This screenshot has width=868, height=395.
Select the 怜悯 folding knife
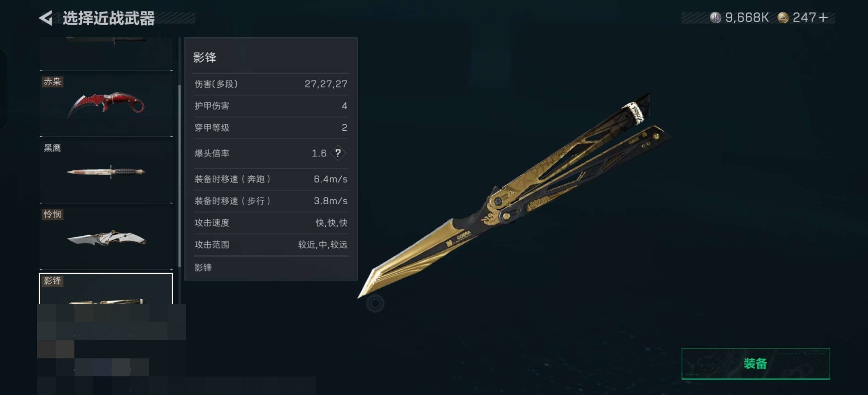(x=106, y=238)
